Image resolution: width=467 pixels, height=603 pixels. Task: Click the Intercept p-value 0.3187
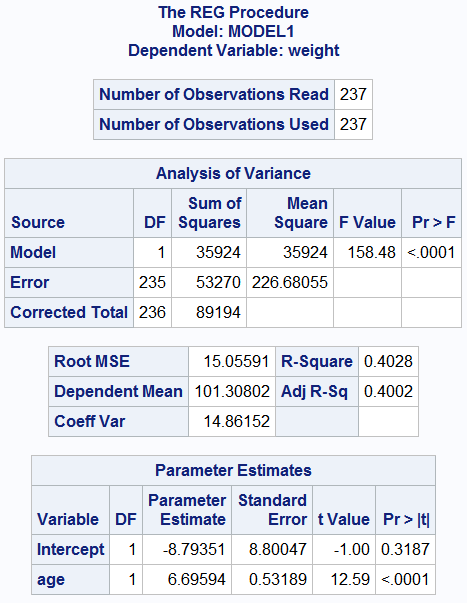(405, 550)
